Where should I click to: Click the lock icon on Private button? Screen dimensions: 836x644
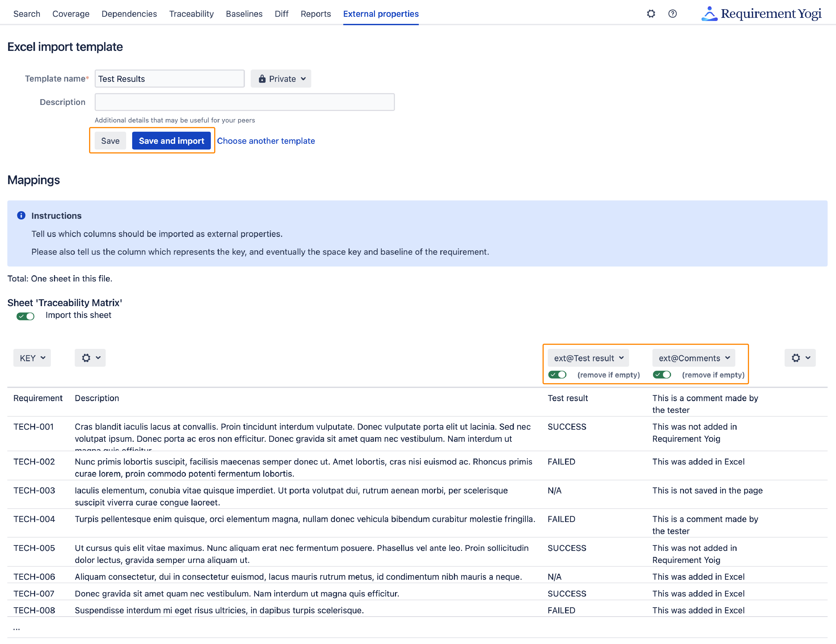(262, 79)
